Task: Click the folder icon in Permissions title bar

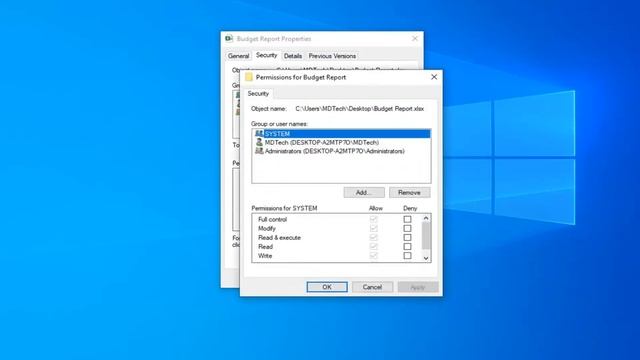Action: [249, 77]
